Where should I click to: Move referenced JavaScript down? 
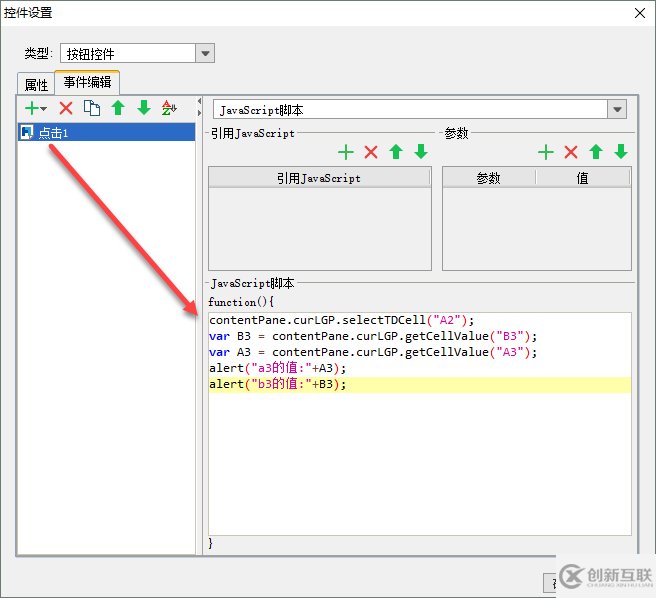click(x=421, y=152)
